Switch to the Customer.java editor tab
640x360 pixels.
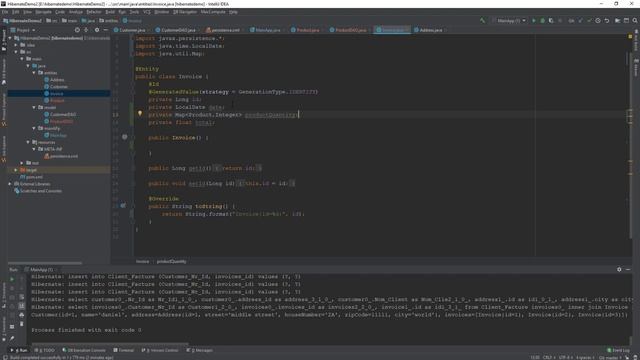click(131, 30)
